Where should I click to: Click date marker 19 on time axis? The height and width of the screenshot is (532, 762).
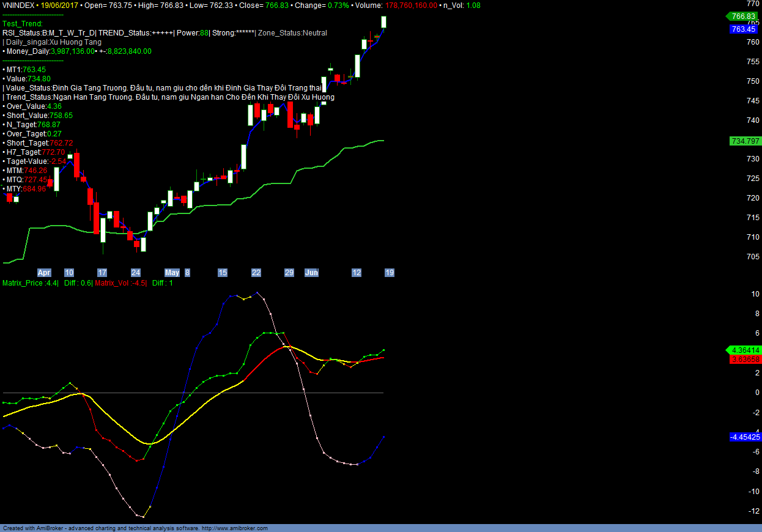389,273
